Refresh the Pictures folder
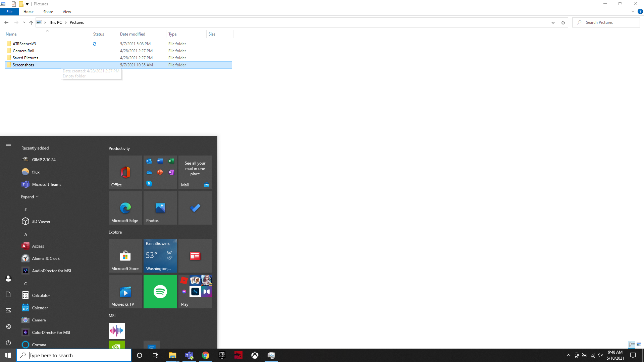 pyautogui.click(x=563, y=22)
